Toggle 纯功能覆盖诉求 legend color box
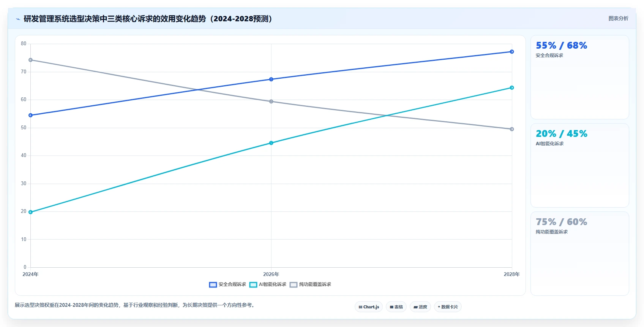The width and height of the screenshot is (644, 327). (294, 285)
